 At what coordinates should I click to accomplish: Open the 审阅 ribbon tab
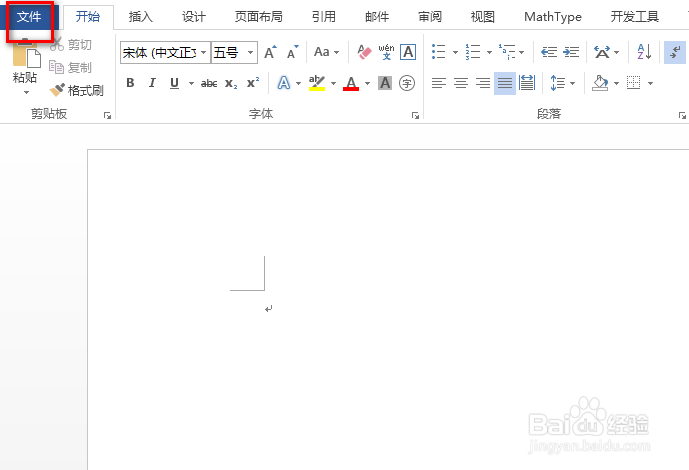(x=430, y=17)
